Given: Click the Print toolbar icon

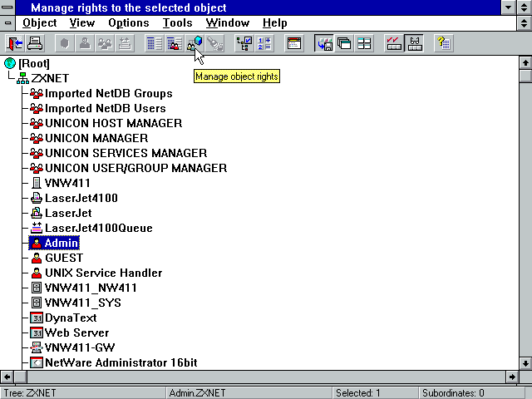Looking at the screenshot, I should pyautogui.click(x=35, y=43).
